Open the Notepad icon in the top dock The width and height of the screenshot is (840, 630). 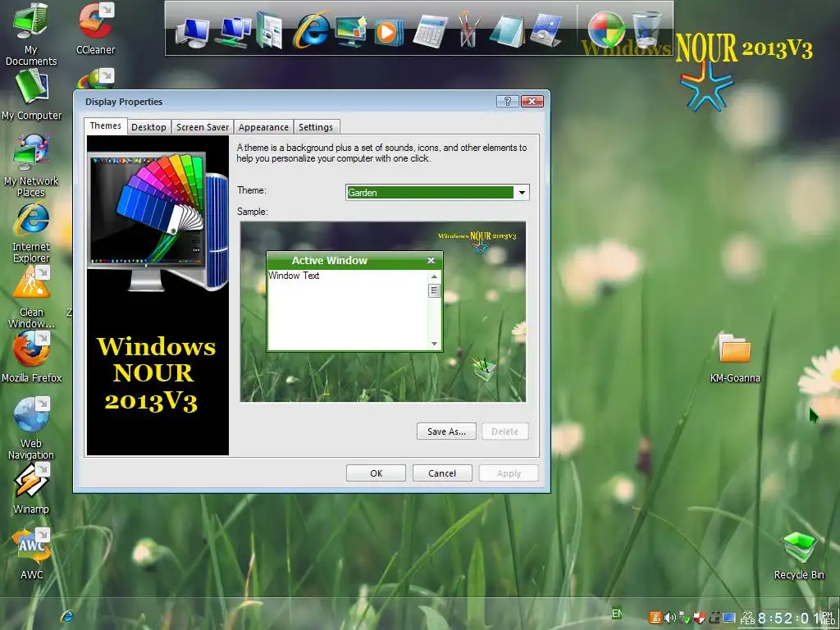[507, 31]
